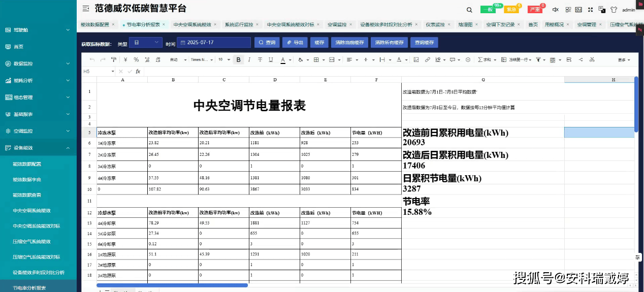Viewport: 644px width, 292px height.
Task: Open the Times N... font dropdown
Action: tap(202, 60)
